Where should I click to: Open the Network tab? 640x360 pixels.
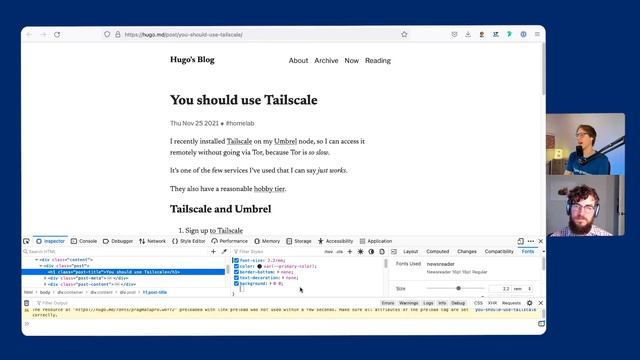152,241
